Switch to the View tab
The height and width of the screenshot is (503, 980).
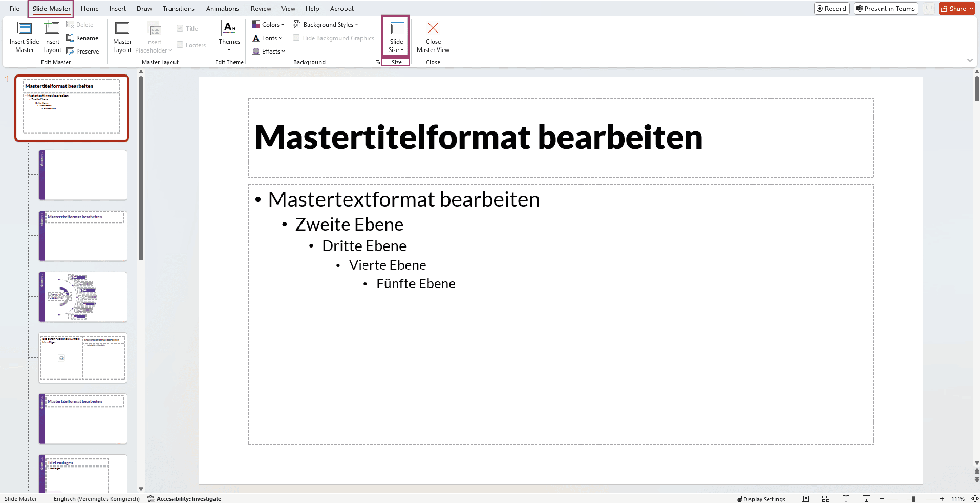click(x=288, y=9)
